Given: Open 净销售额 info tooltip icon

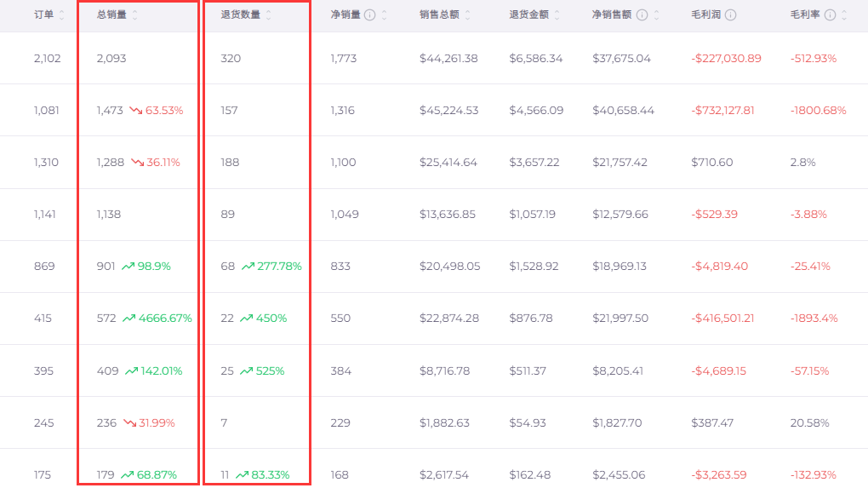Looking at the screenshot, I should tap(642, 15).
